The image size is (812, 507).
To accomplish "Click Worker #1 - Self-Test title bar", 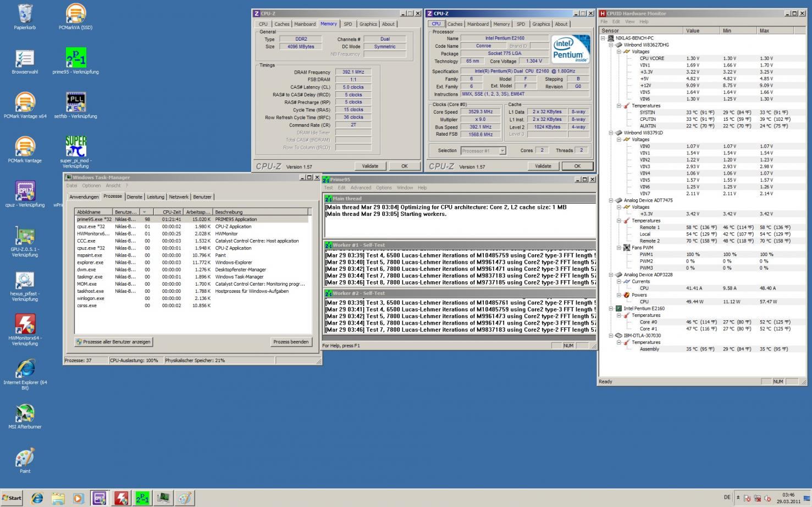I will click(x=459, y=246).
